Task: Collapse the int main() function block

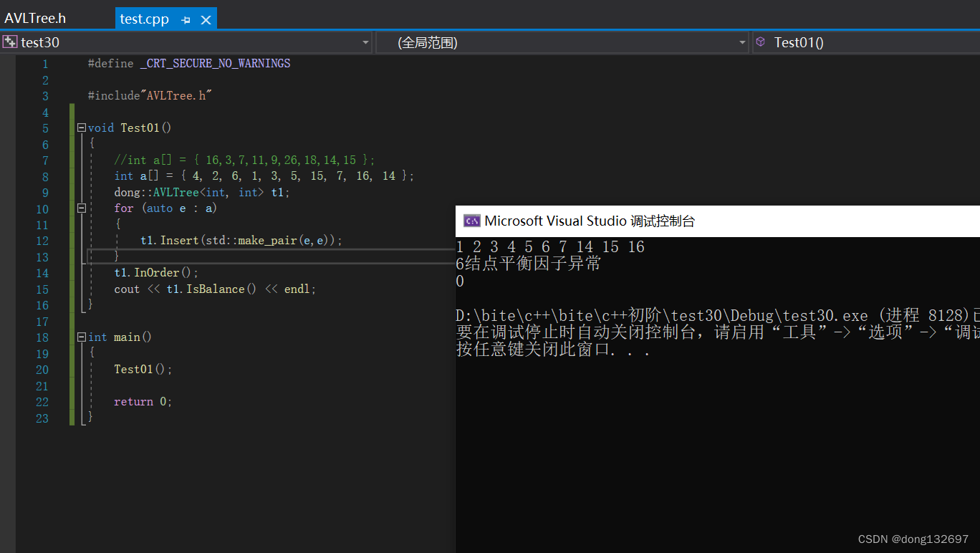Action: click(x=81, y=337)
